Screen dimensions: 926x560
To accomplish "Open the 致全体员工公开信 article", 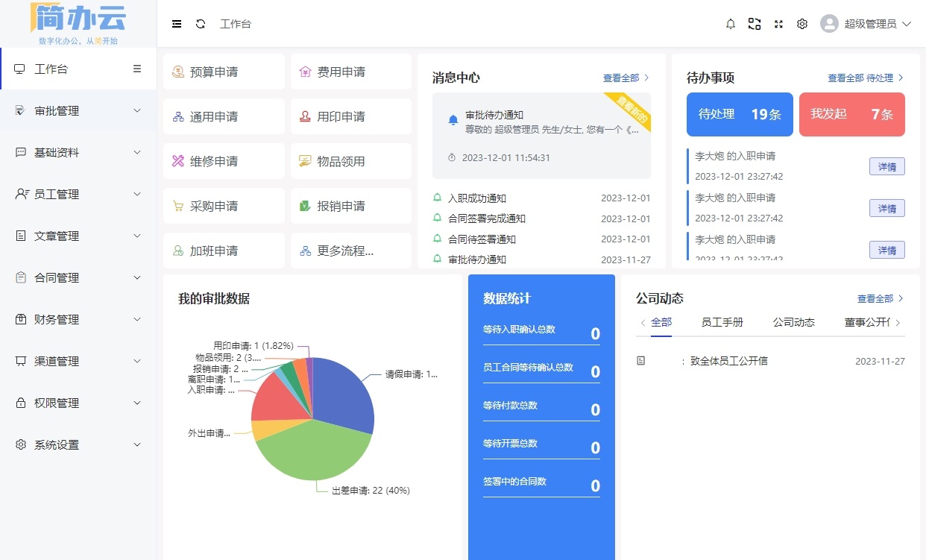I will (728, 362).
